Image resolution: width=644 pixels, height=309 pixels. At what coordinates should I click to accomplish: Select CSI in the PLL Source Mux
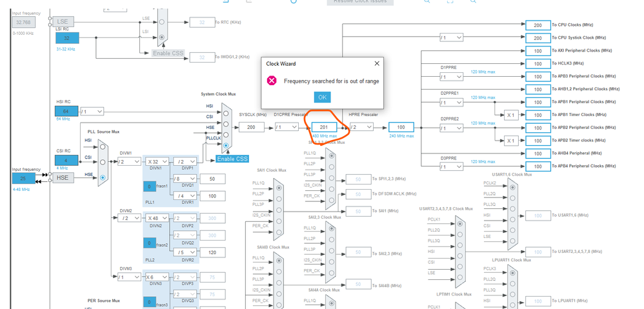click(x=103, y=162)
